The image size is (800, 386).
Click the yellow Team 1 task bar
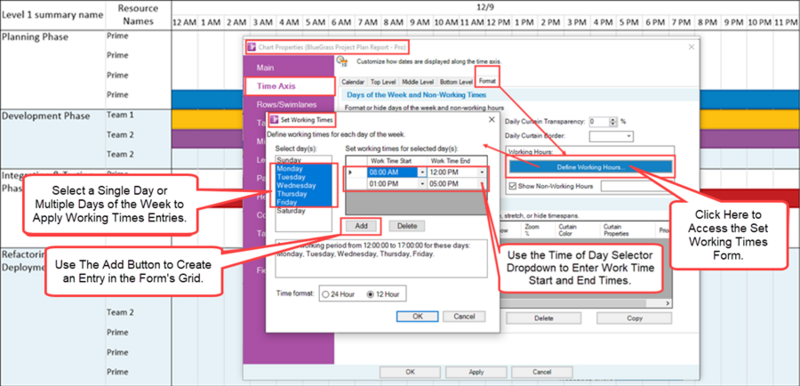tap(207, 119)
